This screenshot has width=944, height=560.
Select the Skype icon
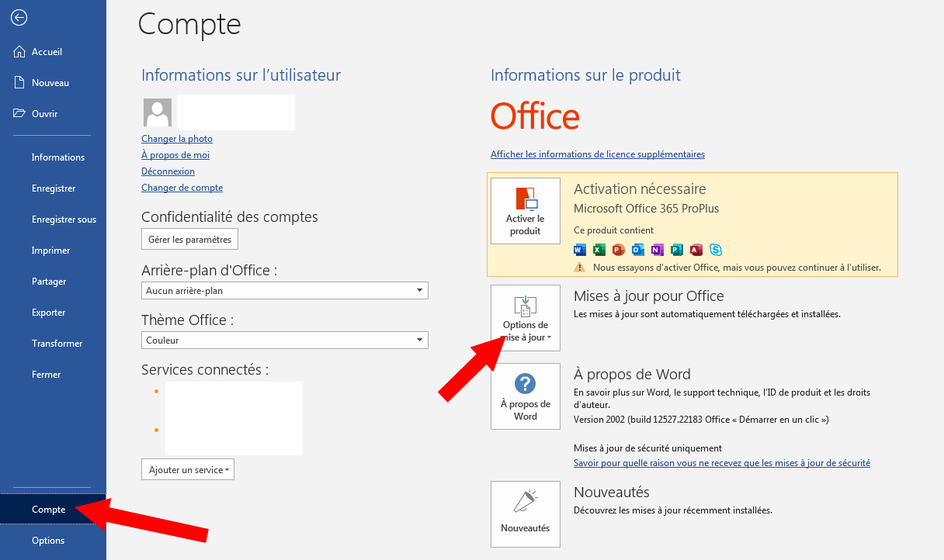715,250
